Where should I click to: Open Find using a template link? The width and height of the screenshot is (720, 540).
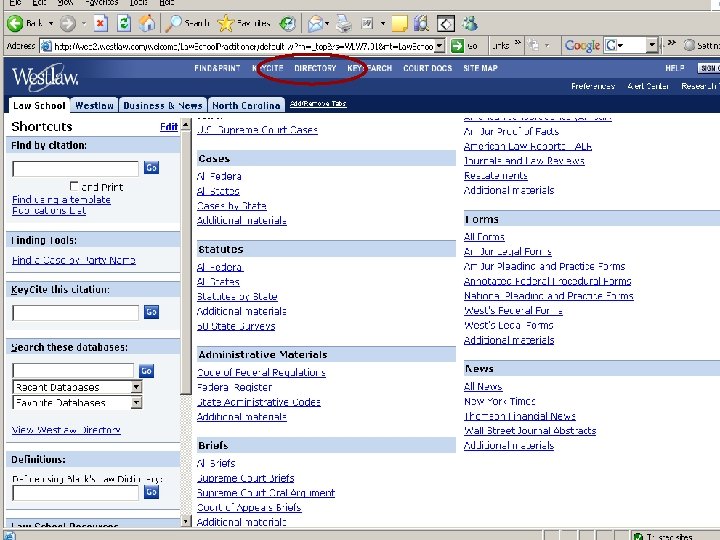coord(61,200)
